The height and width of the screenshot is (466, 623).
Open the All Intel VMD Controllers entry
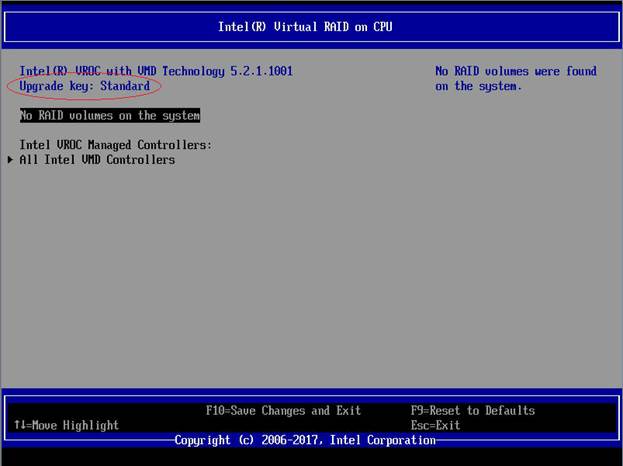pos(97,160)
